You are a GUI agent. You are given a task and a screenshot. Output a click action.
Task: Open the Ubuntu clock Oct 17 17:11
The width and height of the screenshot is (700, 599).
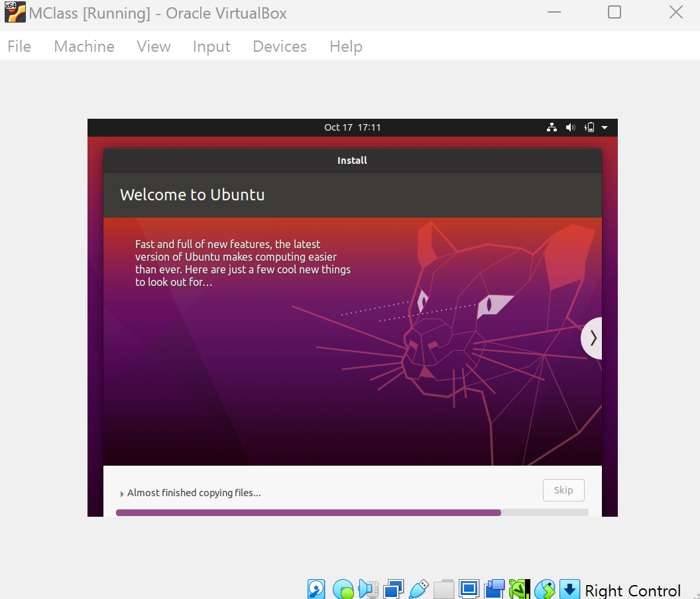click(x=352, y=127)
